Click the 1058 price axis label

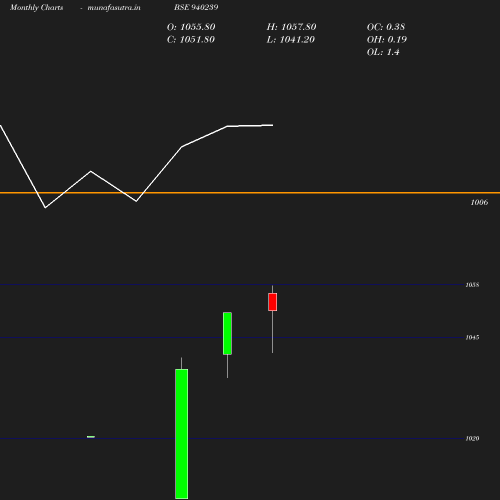472,285
